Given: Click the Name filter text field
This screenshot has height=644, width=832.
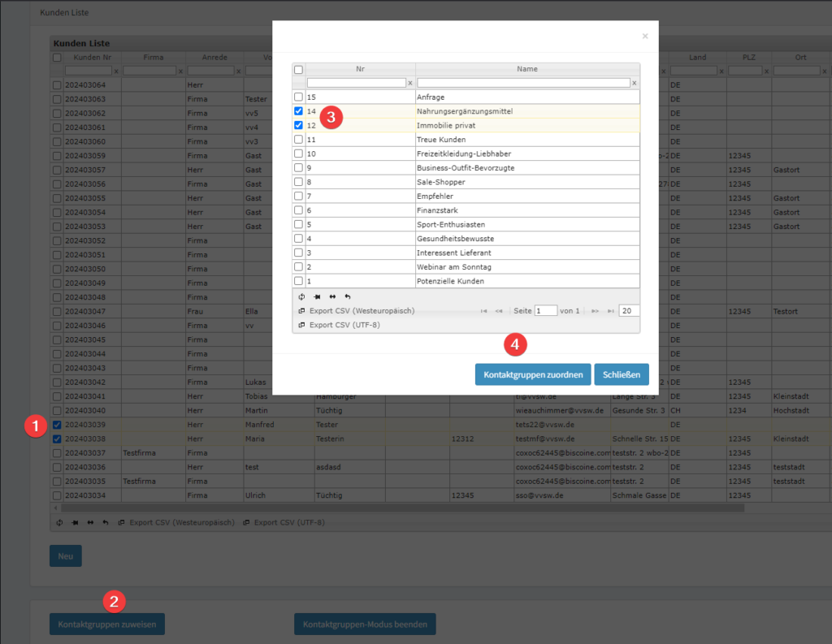Looking at the screenshot, I should click(x=523, y=83).
